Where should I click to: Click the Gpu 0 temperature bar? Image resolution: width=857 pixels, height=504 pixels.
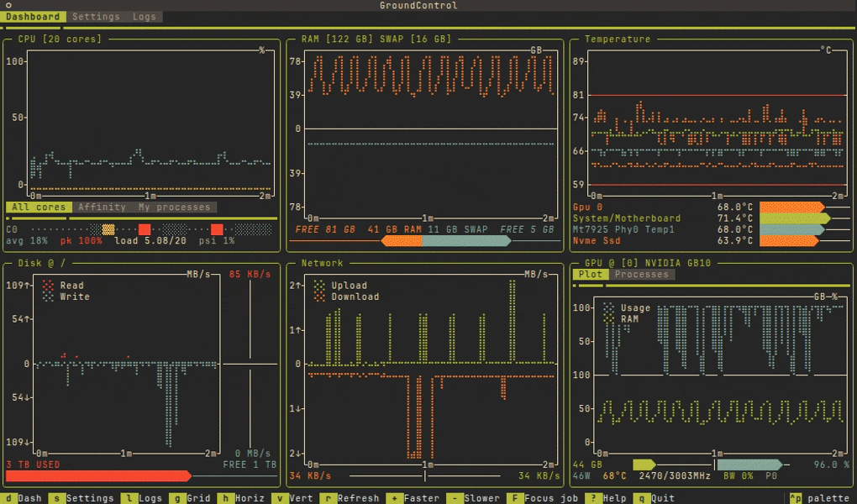792,207
